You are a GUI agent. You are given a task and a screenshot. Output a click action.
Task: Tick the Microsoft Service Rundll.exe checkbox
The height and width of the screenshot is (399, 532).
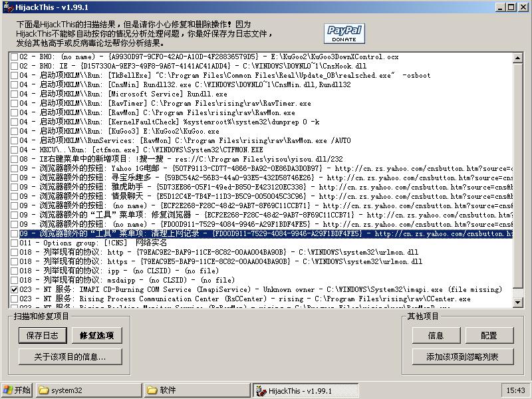click(14, 94)
